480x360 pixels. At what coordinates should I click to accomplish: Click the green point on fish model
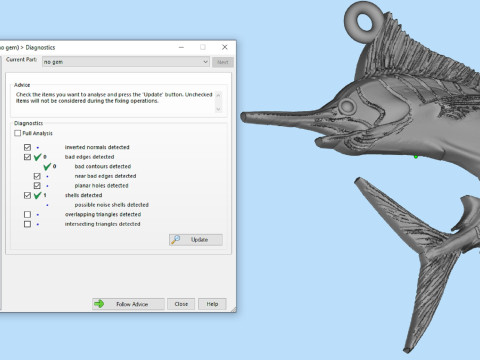click(x=416, y=157)
